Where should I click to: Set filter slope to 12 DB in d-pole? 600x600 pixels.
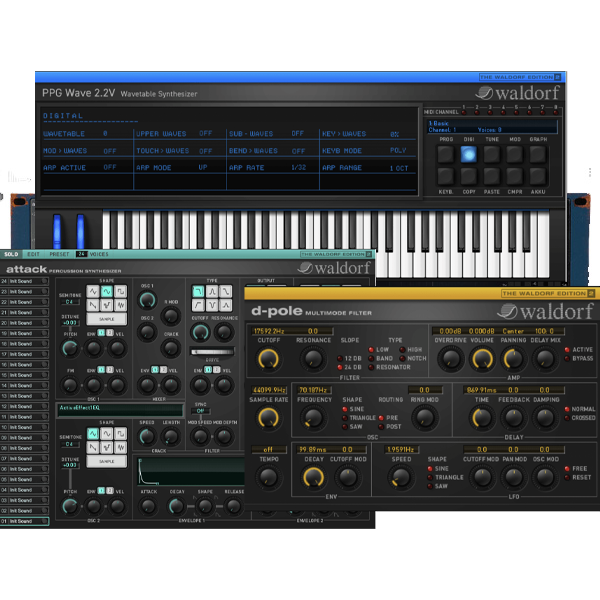pyautogui.click(x=339, y=359)
